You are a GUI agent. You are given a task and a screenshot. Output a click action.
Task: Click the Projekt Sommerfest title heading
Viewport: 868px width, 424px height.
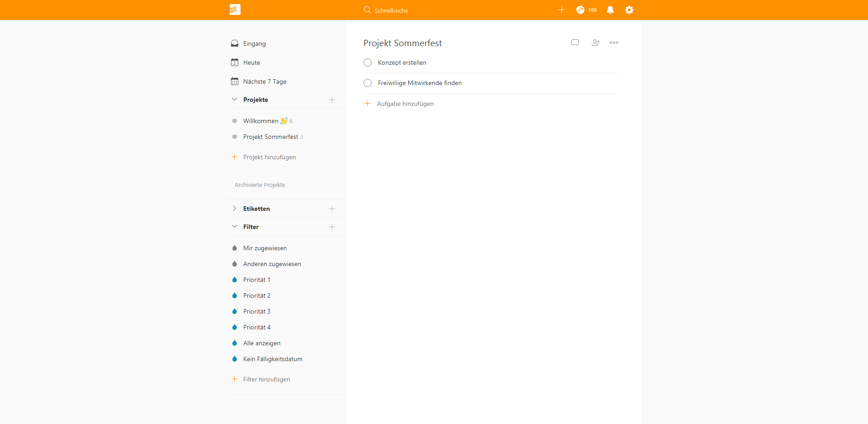403,43
